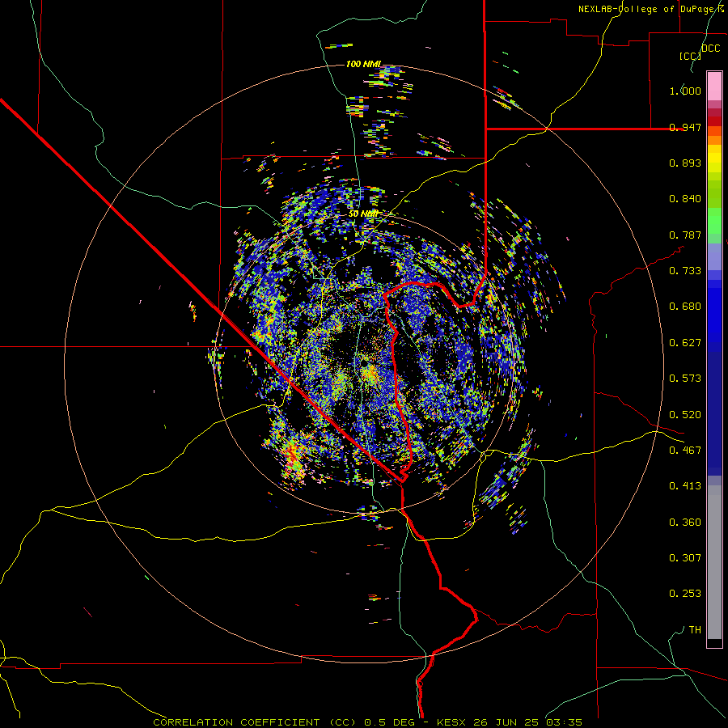728x728 pixels.
Task: Click the 0.413 scale value
Action: [685, 486]
